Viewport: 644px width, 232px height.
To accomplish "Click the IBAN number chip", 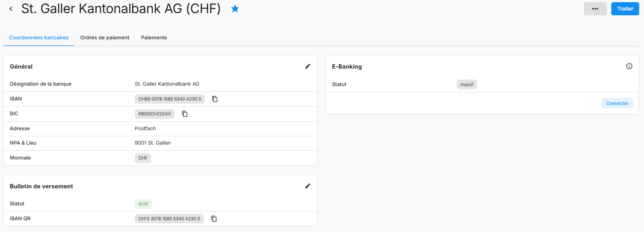I will coord(170,99).
